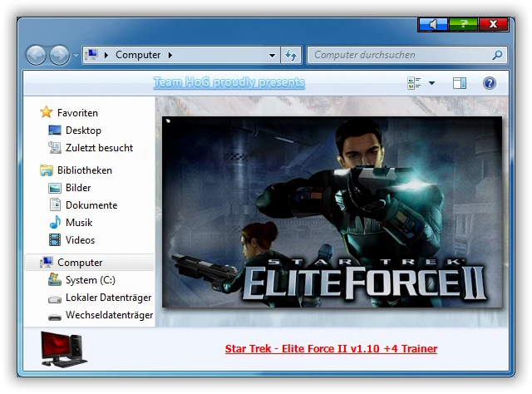Toggle the preview pane icon
This screenshot has width=532, height=394.
[x=460, y=83]
